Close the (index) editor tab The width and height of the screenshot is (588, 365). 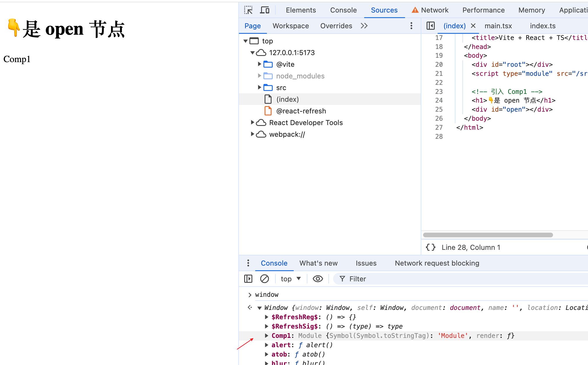click(473, 26)
